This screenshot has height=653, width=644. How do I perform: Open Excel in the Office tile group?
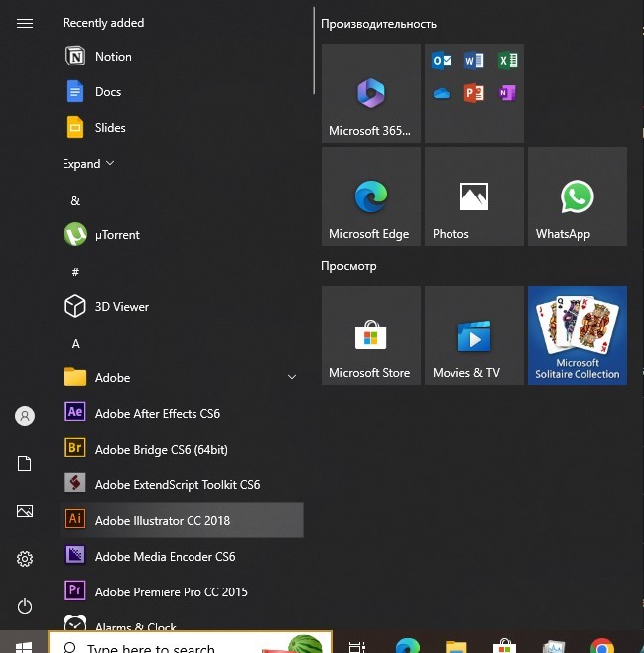pos(507,61)
